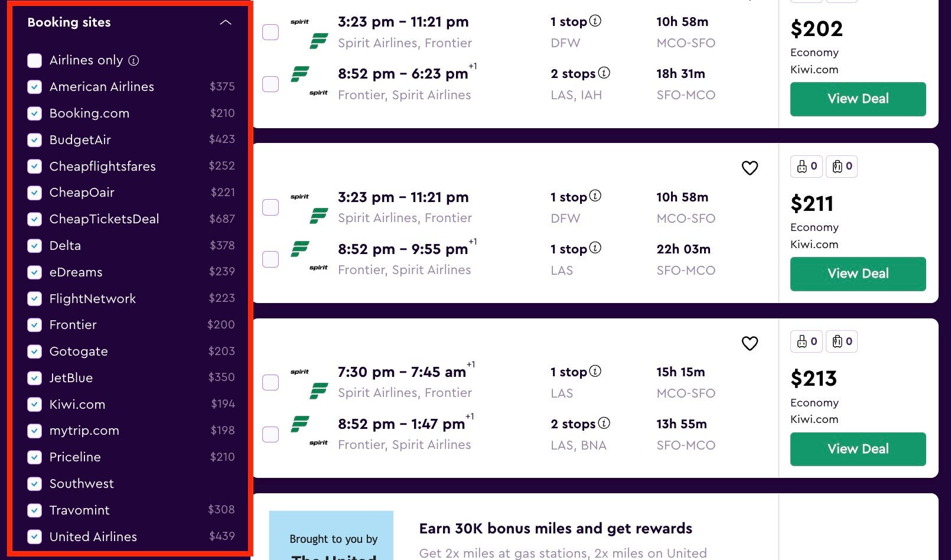Image resolution: width=951 pixels, height=560 pixels.
Task: Click the info icon next to '1 stop' via DFW
Action: click(595, 21)
